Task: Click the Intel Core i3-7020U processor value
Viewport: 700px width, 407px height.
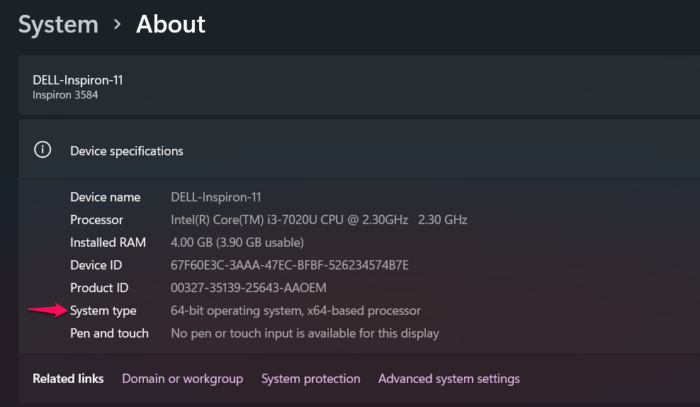Action: point(319,220)
